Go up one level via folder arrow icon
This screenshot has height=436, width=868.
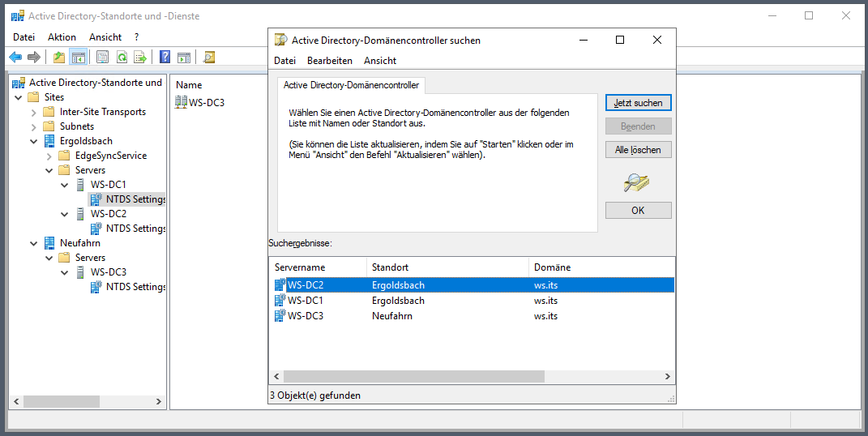(x=58, y=57)
